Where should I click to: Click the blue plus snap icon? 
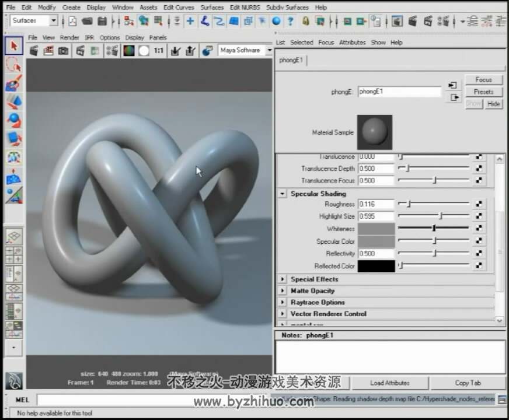point(190,22)
